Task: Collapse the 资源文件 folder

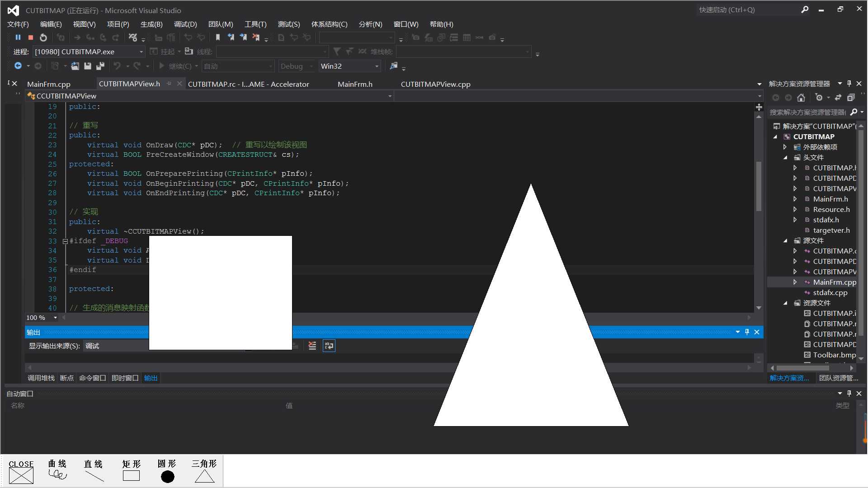Action: pos(785,303)
